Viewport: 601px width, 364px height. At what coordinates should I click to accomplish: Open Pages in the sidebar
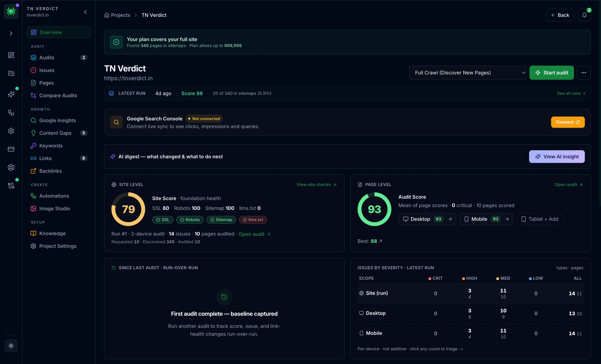tap(59, 83)
